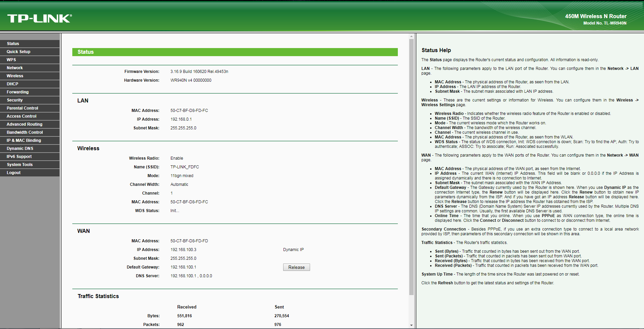
Task: Click the TP-LINK logo
Action: [40, 18]
